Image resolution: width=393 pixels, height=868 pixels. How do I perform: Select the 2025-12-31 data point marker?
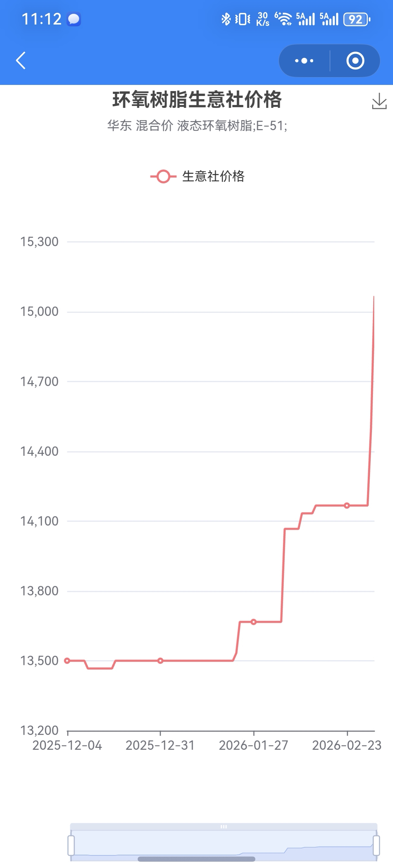[161, 661]
